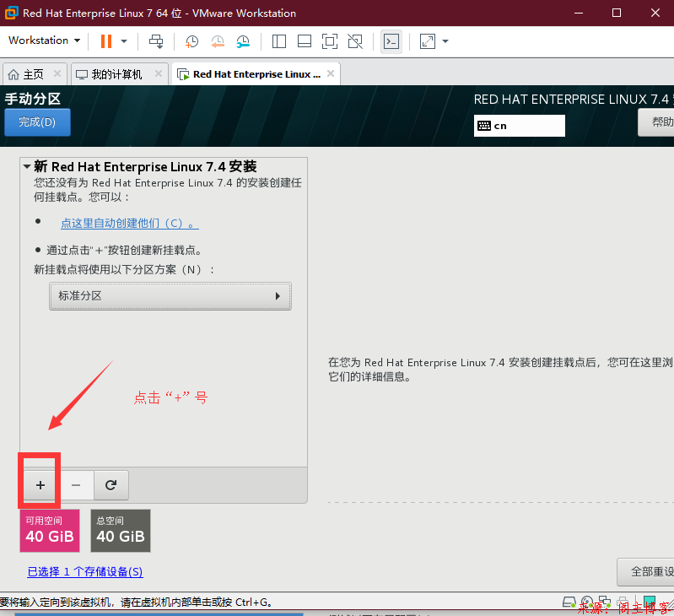This screenshot has height=616, width=674.
Task: Click the 全部重设 reset all button
Action: point(646,572)
